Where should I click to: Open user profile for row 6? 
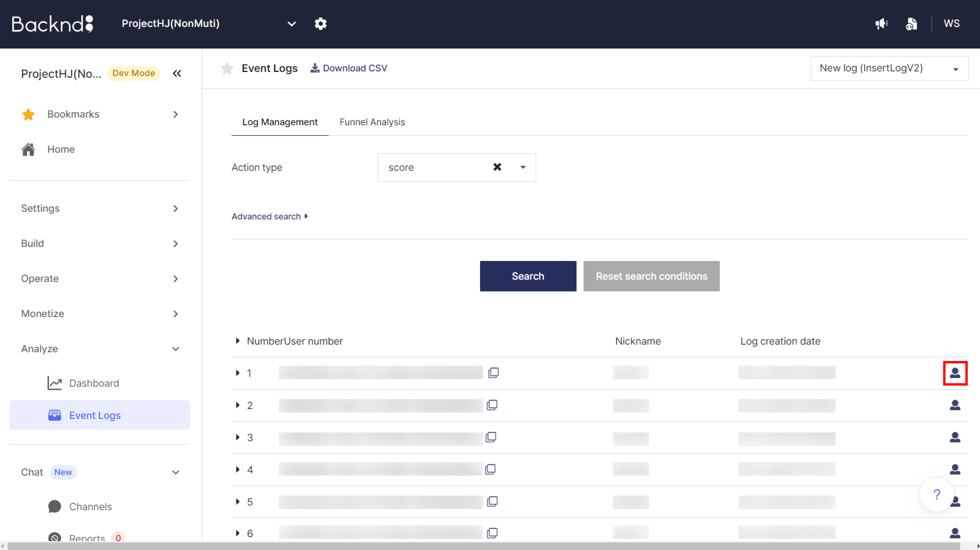[x=955, y=533]
